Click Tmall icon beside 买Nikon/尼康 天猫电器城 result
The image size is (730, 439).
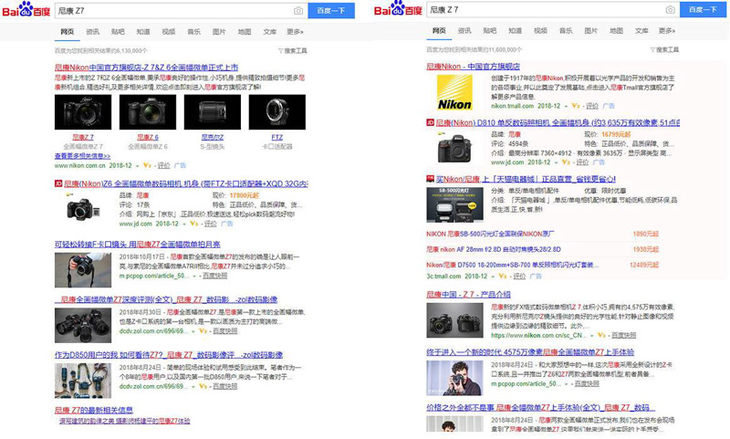430,179
